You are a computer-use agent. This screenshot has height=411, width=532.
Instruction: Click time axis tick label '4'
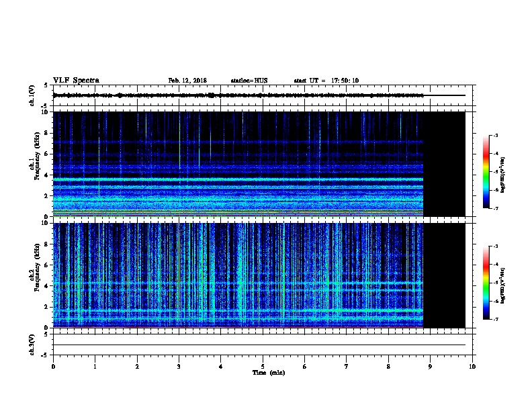(x=221, y=366)
